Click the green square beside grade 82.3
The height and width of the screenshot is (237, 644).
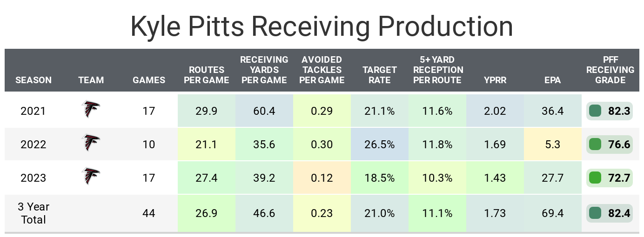coord(595,111)
